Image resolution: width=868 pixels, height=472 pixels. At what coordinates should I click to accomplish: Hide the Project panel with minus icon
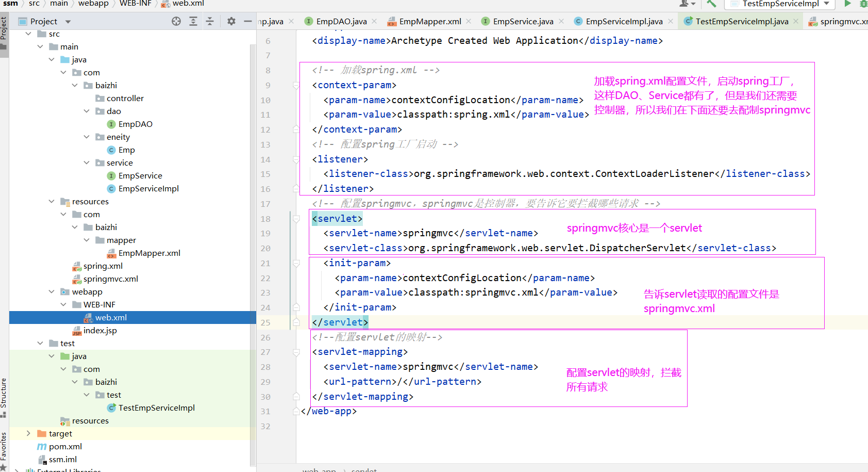pos(248,21)
